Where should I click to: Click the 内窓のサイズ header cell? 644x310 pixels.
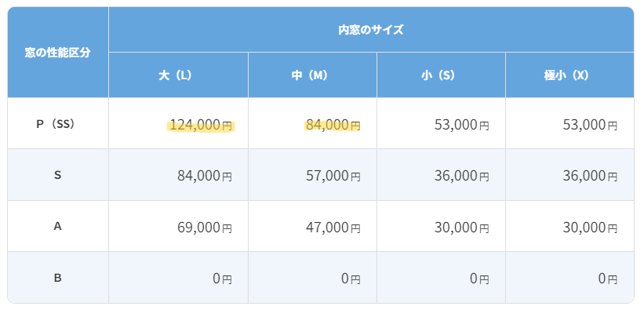[371, 30]
